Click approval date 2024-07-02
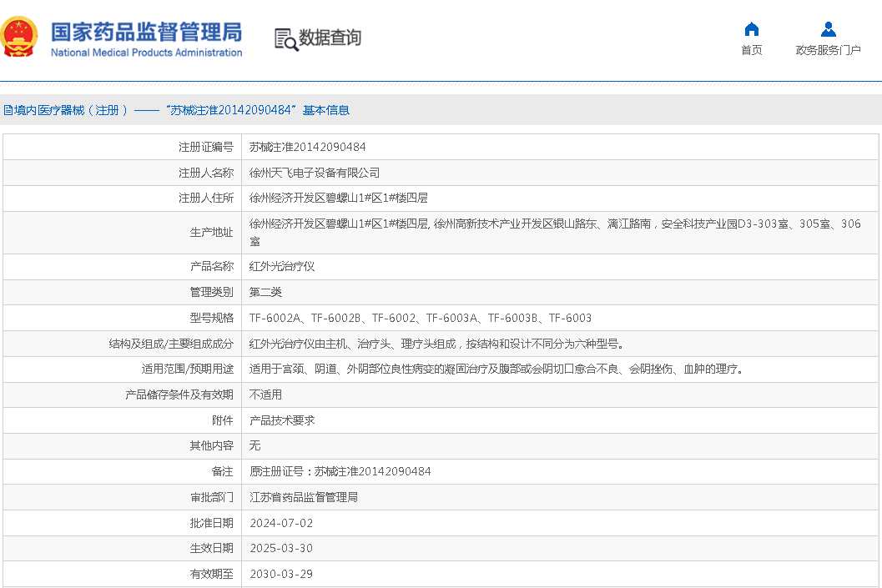This screenshot has height=588, width=882. [x=281, y=523]
